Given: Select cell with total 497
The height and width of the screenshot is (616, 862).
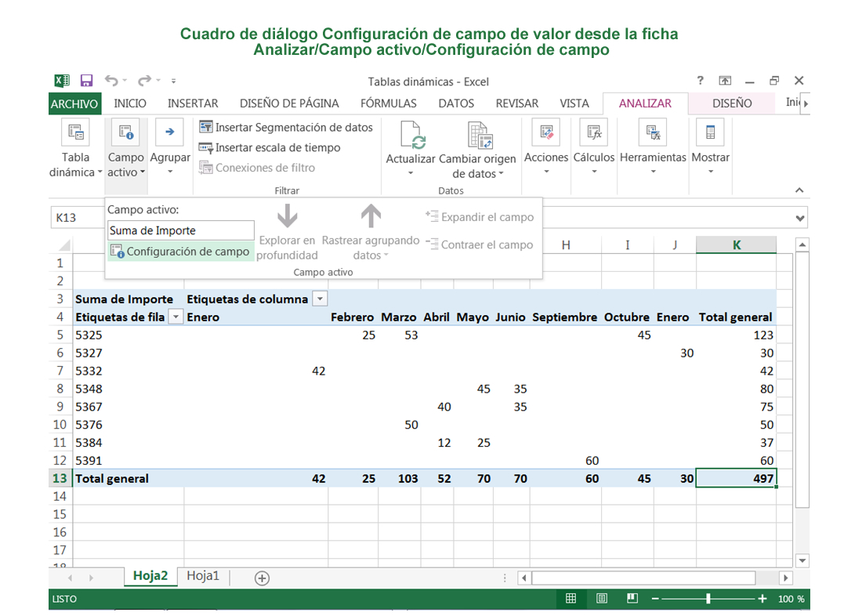Looking at the screenshot, I should pyautogui.click(x=736, y=479).
